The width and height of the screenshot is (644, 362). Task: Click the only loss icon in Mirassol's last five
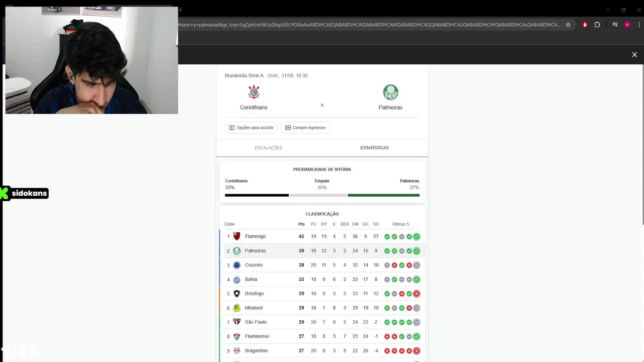pos(409,308)
